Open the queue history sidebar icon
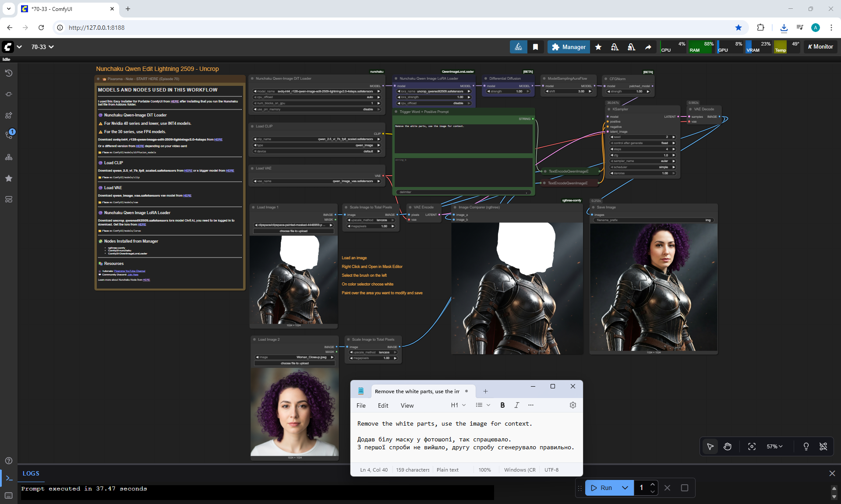Viewport: 841px width, 504px height. click(x=9, y=73)
